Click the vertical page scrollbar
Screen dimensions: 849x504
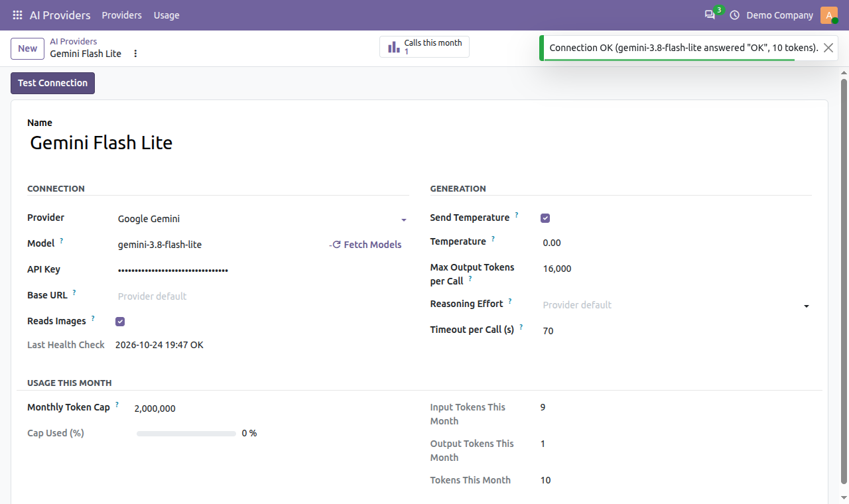844,282
